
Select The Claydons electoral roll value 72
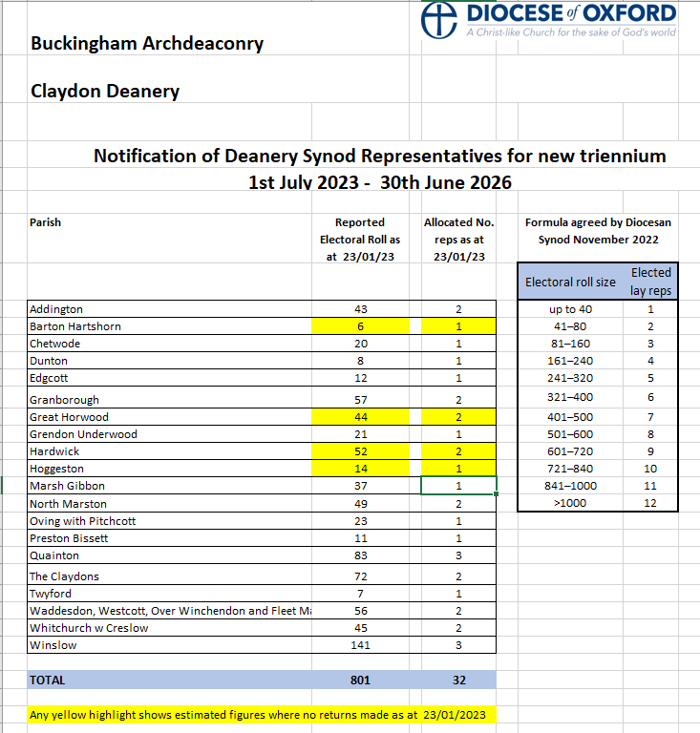pos(360,576)
